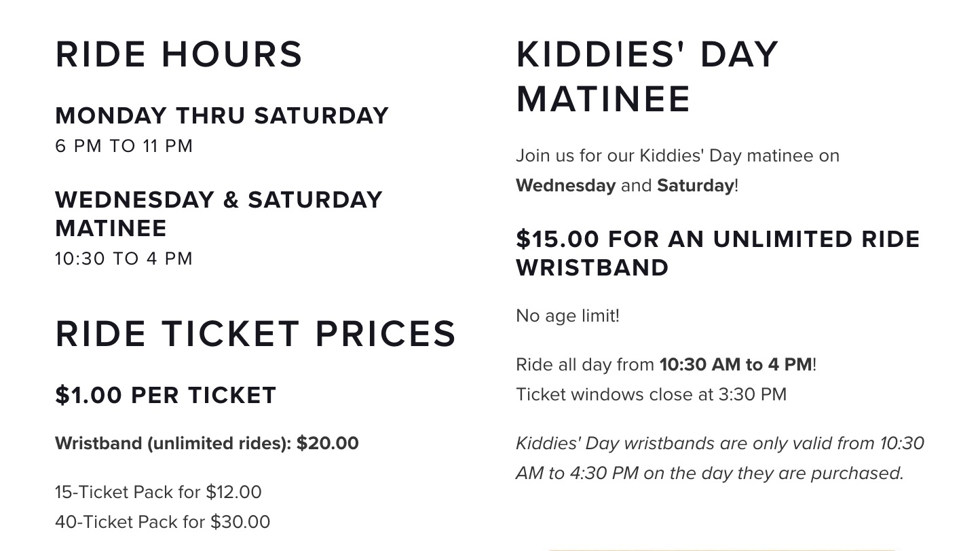The height and width of the screenshot is (551, 980).
Task: Click the Wristband unlimited rides $20.00 line
Action: point(207,444)
